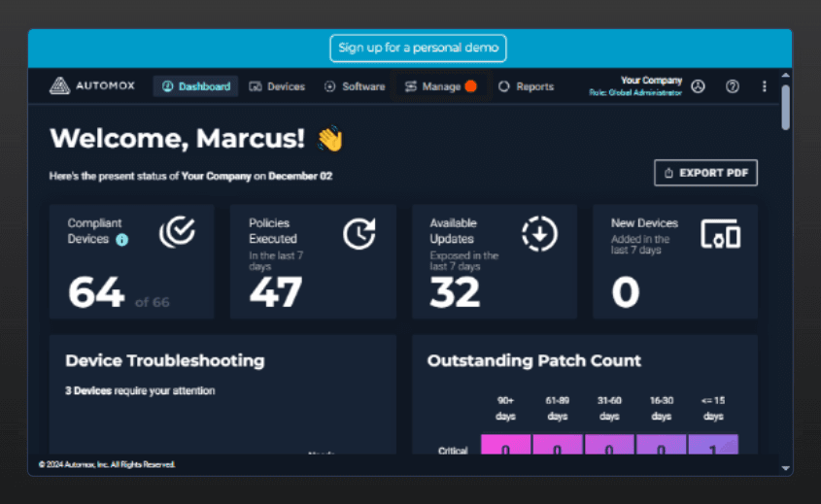
Task: Click the Your Company organization name
Action: pos(651,80)
